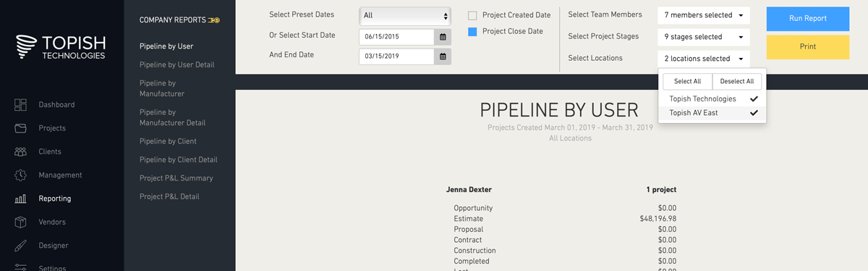This screenshot has width=868, height=271.
Task: Click the yellow Print button
Action: click(x=808, y=47)
